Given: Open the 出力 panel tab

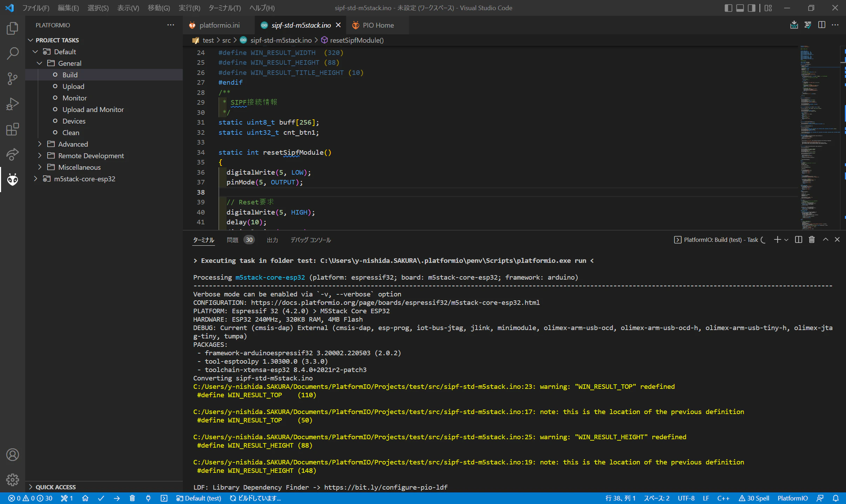Looking at the screenshot, I should click(272, 240).
